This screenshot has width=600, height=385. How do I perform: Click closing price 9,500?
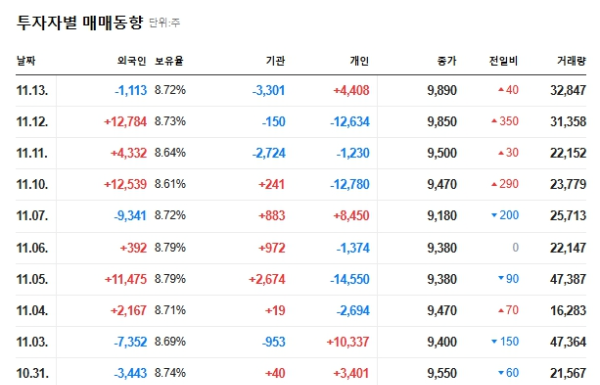click(x=442, y=153)
